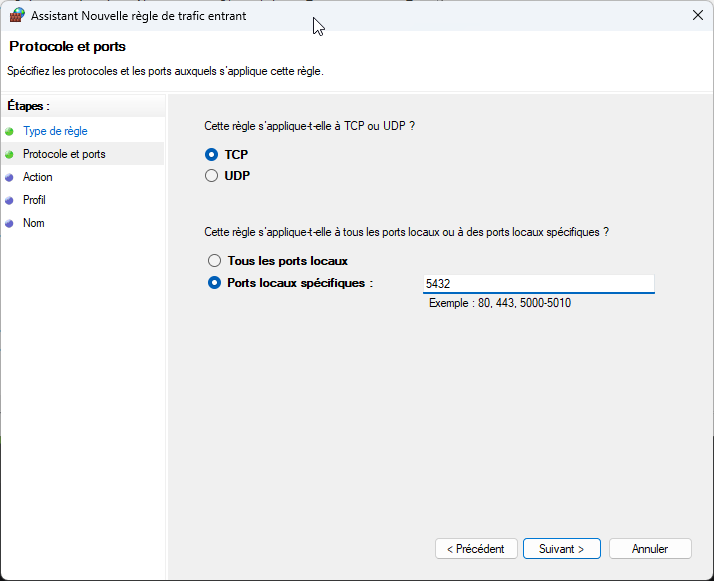The image size is (714, 581).
Task: Open the Nom step label in sidebar
Action: pos(33,223)
